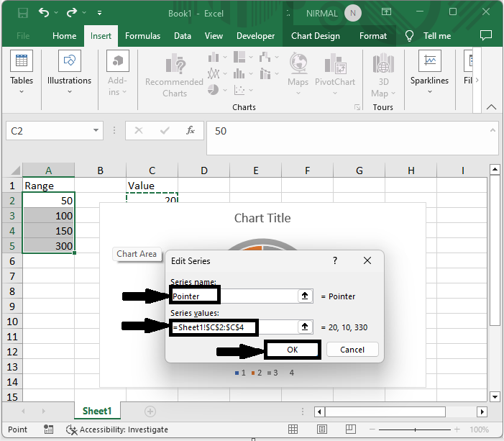The width and height of the screenshot is (504, 441).
Task: Click the formula bar containing 50
Action: 347,138
